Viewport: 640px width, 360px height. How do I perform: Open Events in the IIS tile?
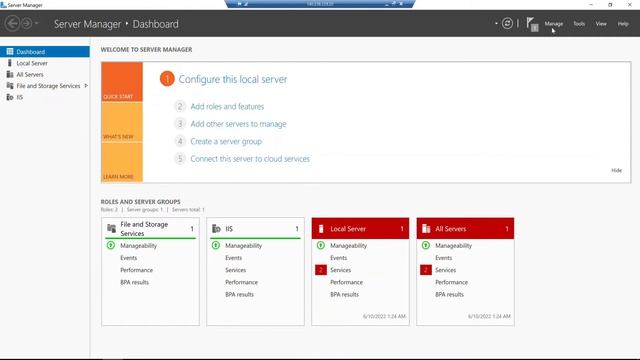click(x=233, y=258)
